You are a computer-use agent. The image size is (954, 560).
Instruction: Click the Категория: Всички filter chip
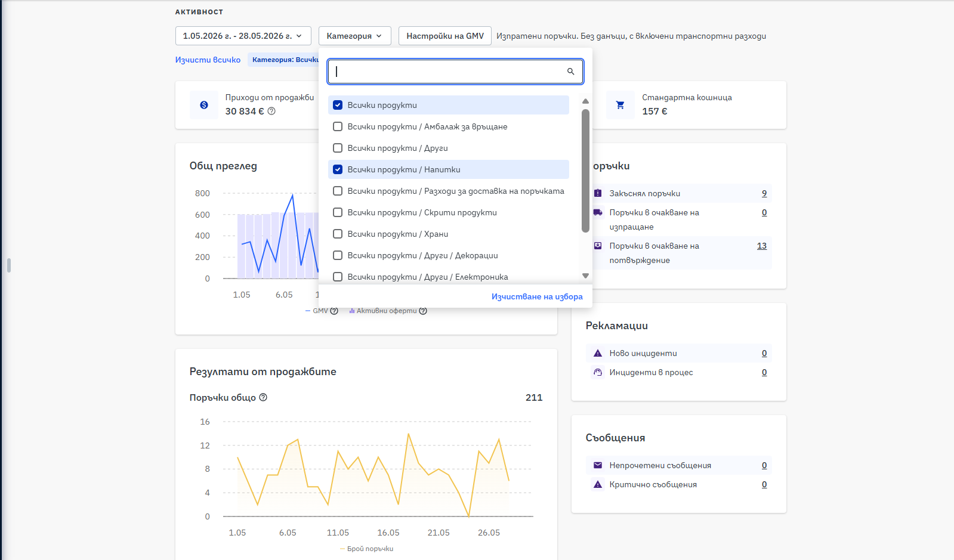point(284,60)
